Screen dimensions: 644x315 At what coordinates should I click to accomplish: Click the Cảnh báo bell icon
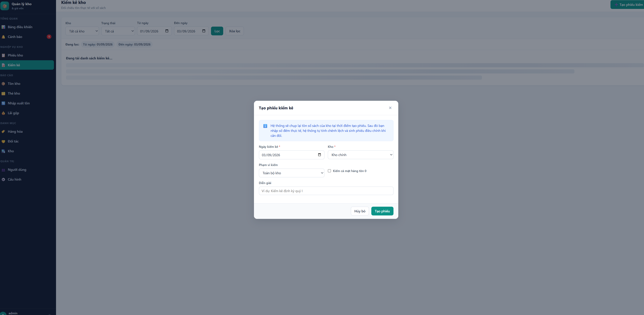coord(3,37)
